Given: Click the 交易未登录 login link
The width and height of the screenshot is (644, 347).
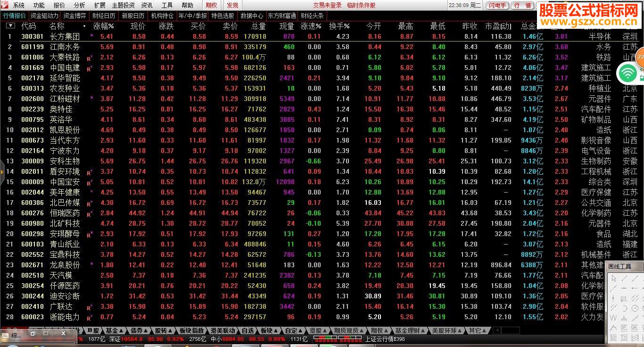Looking at the screenshot, I should pos(327,5).
